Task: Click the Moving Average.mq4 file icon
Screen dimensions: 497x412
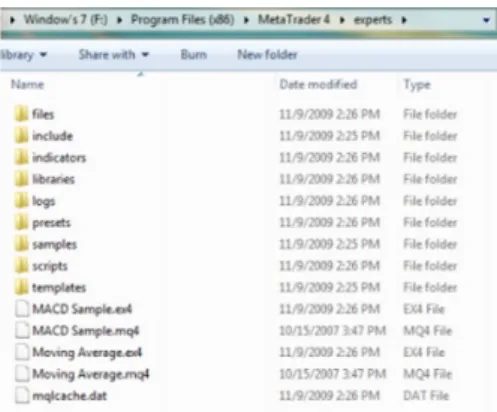Action: [x=22, y=374]
